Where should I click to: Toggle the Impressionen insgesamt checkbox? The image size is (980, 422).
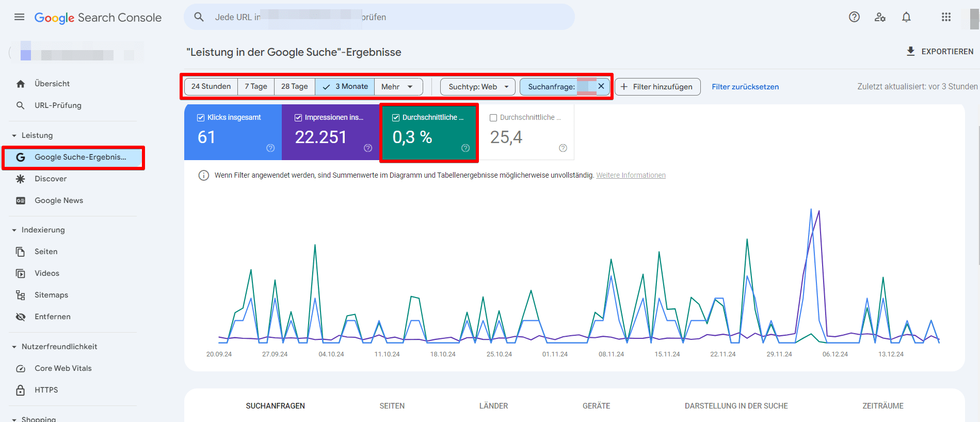[298, 118]
